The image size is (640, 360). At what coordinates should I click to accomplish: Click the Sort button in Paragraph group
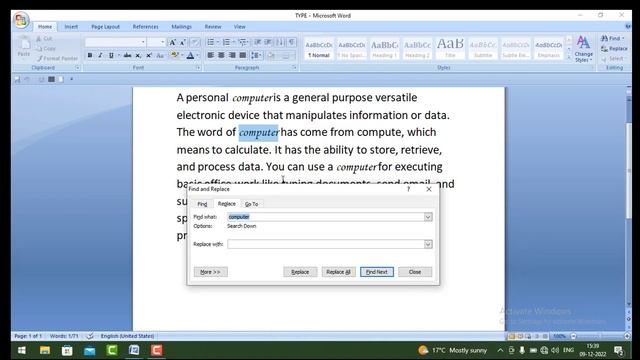280,42
